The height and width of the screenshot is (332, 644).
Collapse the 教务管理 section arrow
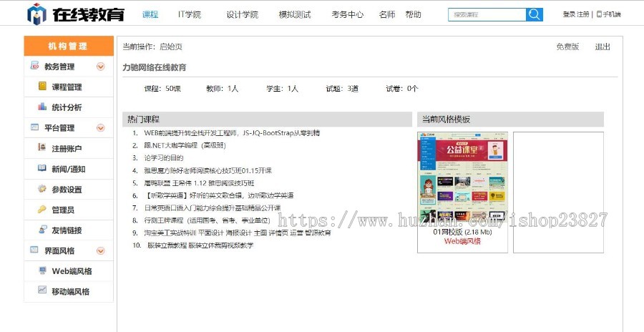click(100, 67)
